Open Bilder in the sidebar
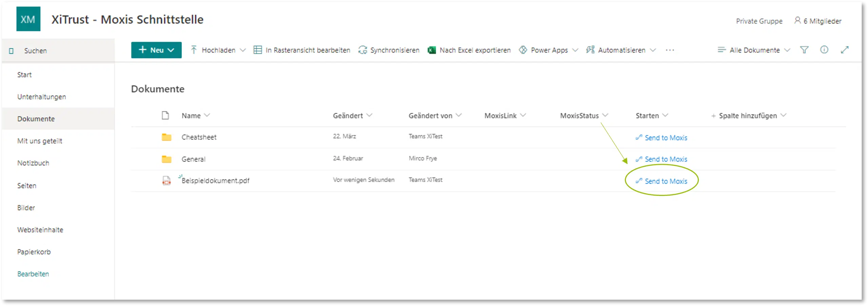868x306 pixels. click(26, 208)
